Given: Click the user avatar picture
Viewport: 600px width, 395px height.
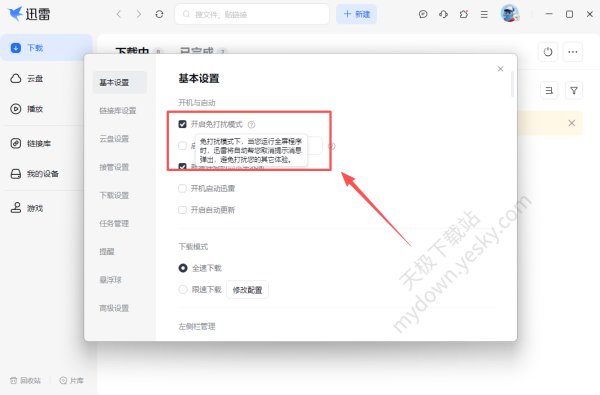Looking at the screenshot, I should tap(510, 14).
